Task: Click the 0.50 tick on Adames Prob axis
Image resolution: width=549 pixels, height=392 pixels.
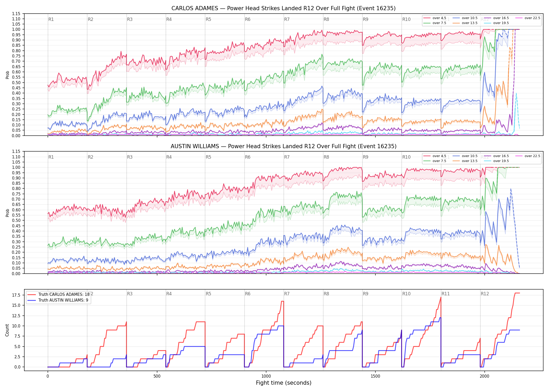Action: click(x=16, y=83)
